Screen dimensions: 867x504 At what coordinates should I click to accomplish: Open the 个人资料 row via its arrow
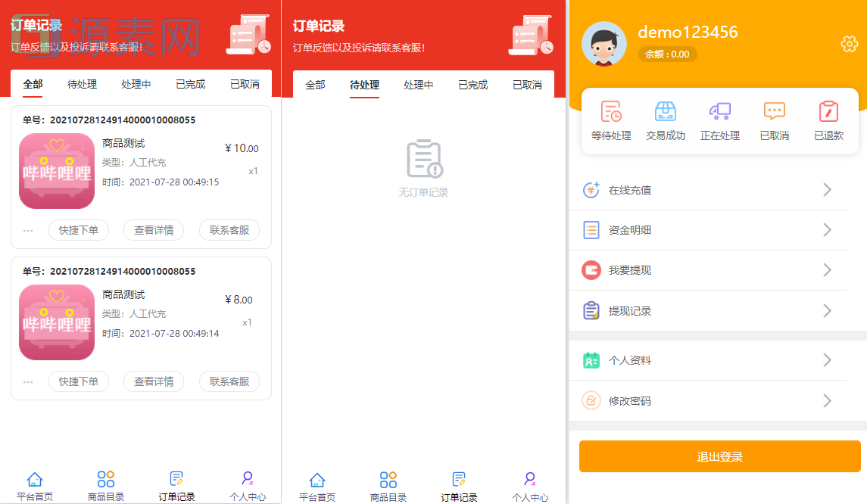827,360
